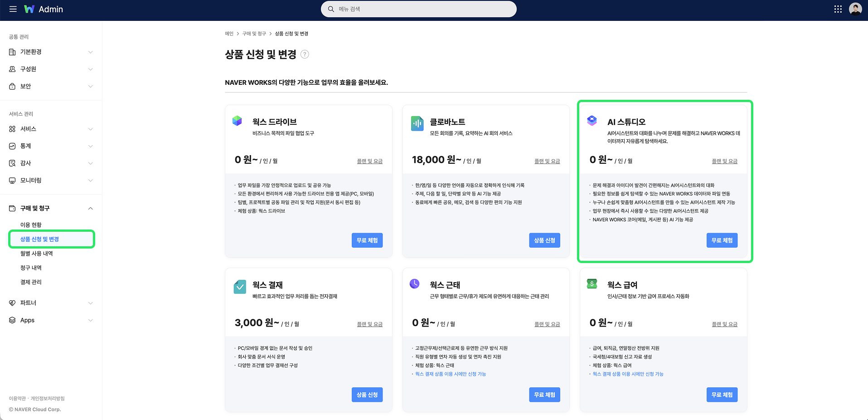This screenshot has width=868, height=420.
Task: Click the 웍스 근태 clock icon
Action: (414, 284)
